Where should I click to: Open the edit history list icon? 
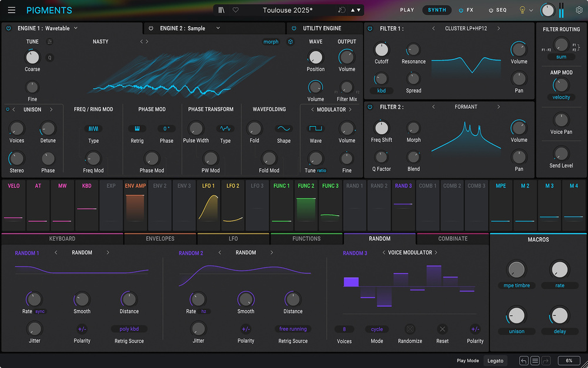(535, 360)
